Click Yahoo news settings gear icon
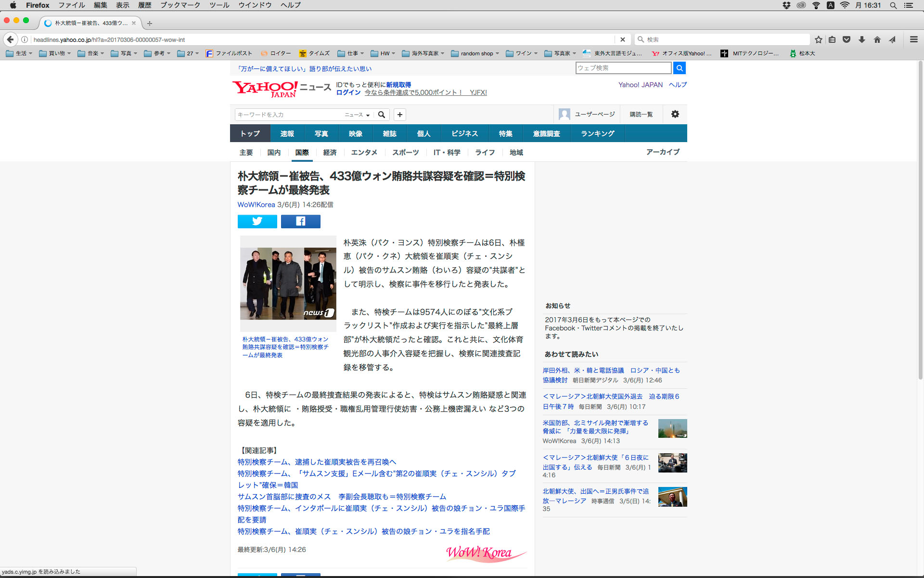Viewport: 924px width, 578px height. tap(675, 114)
